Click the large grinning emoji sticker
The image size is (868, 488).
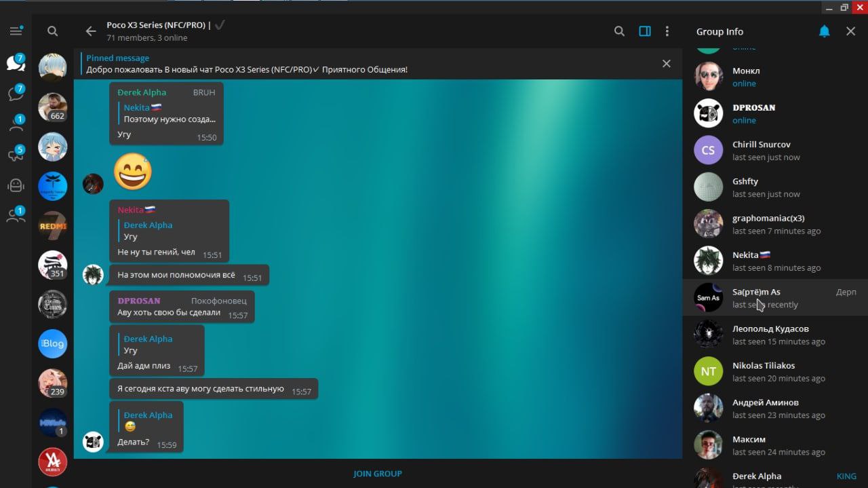click(133, 171)
